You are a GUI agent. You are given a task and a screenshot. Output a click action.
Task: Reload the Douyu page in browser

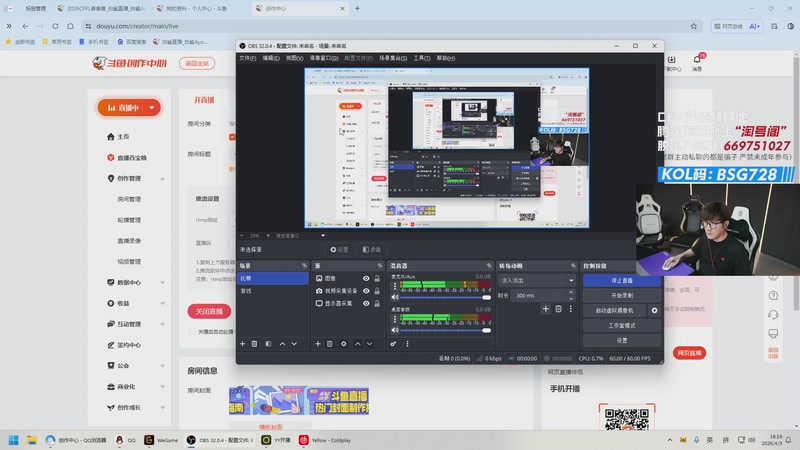(55, 26)
